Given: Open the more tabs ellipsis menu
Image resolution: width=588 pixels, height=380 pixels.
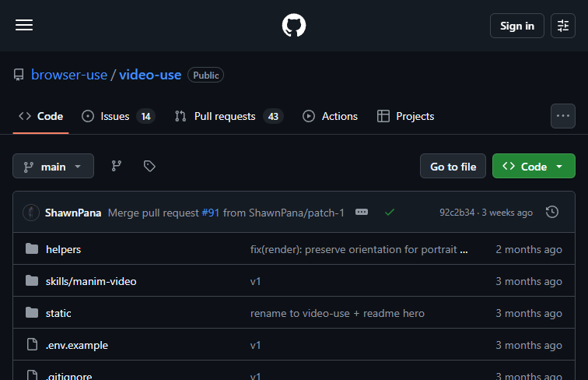Looking at the screenshot, I should pos(563,116).
